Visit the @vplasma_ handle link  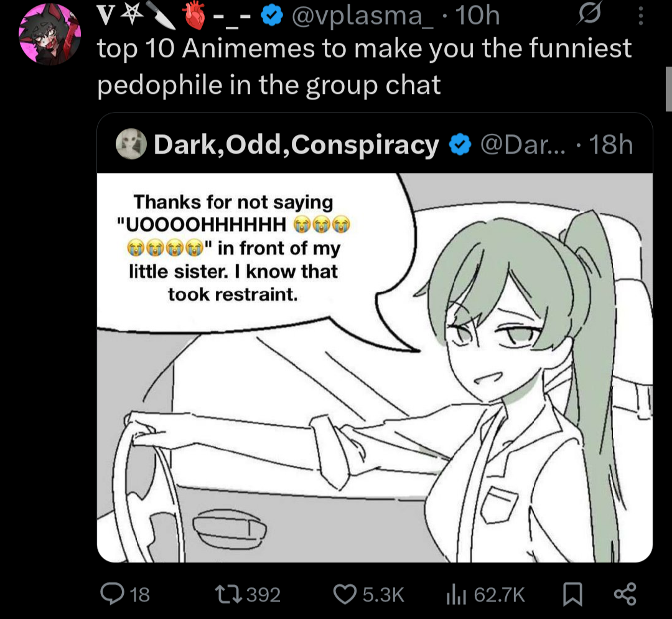click(363, 16)
